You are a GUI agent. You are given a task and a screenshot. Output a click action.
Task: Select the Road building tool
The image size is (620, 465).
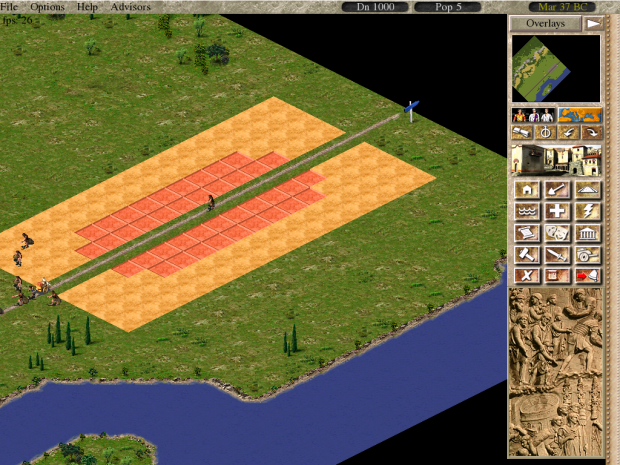[588, 190]
